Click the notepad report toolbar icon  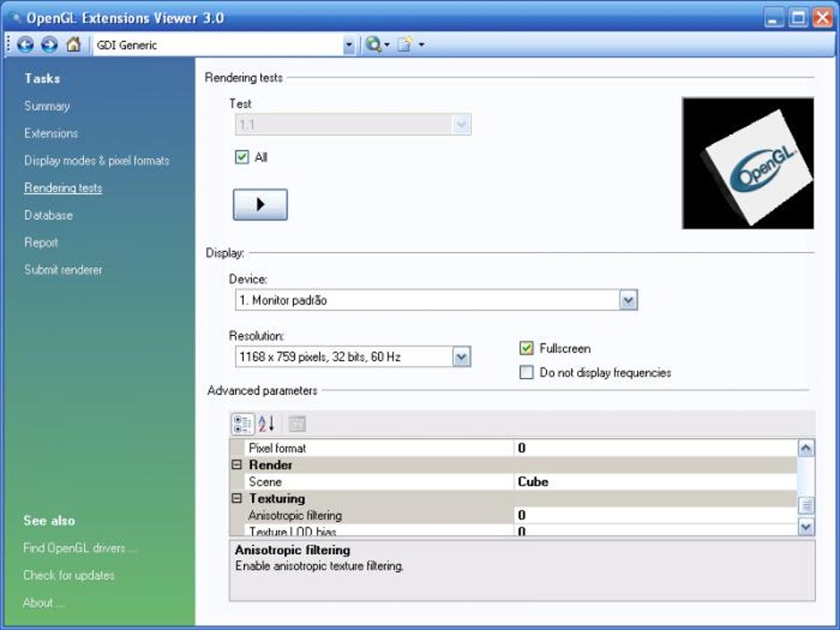405,44
